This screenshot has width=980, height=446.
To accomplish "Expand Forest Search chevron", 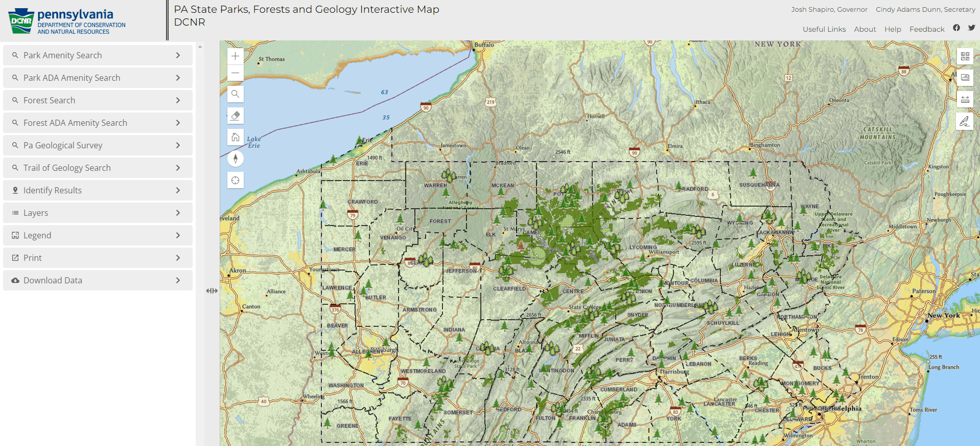I will 178,100.
